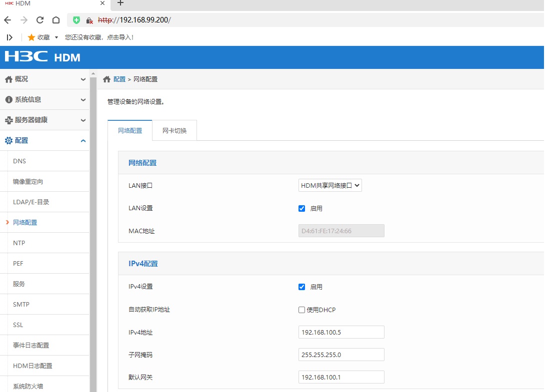Click the breadcrumb home icon
Viewport: 555px width, 392px height.
click(x=106, y=79)
